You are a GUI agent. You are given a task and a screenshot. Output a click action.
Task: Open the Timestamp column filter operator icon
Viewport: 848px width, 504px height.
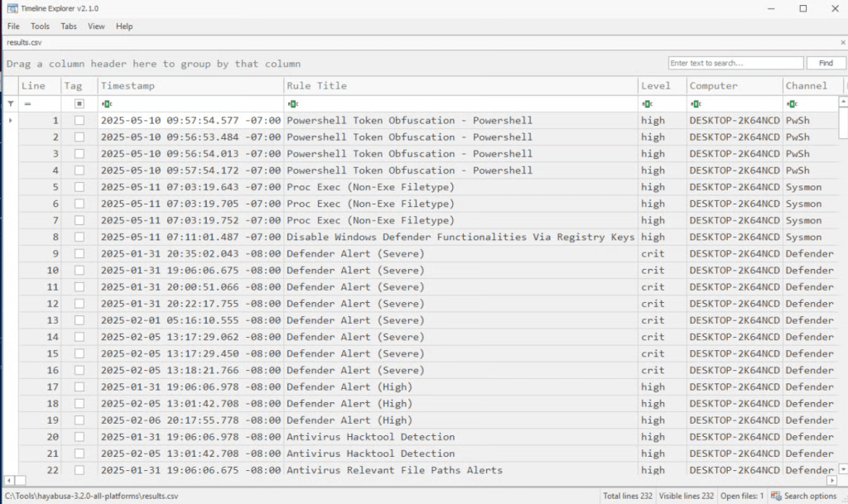(106, 104)
